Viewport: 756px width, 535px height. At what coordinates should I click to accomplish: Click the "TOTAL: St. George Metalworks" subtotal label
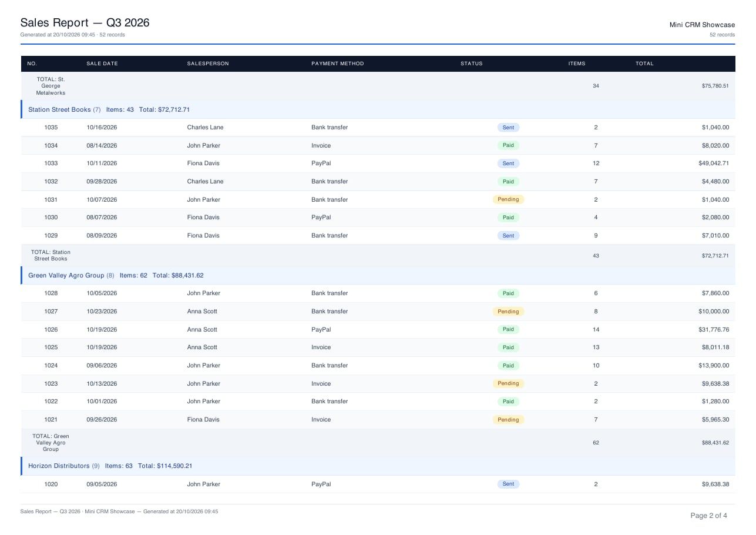pos(51,86)
